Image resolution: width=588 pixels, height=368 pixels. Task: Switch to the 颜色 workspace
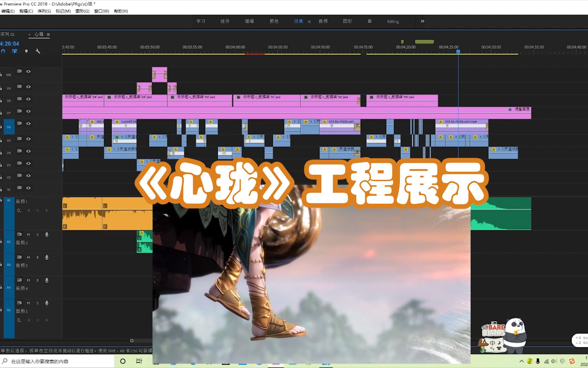point(274,21)
